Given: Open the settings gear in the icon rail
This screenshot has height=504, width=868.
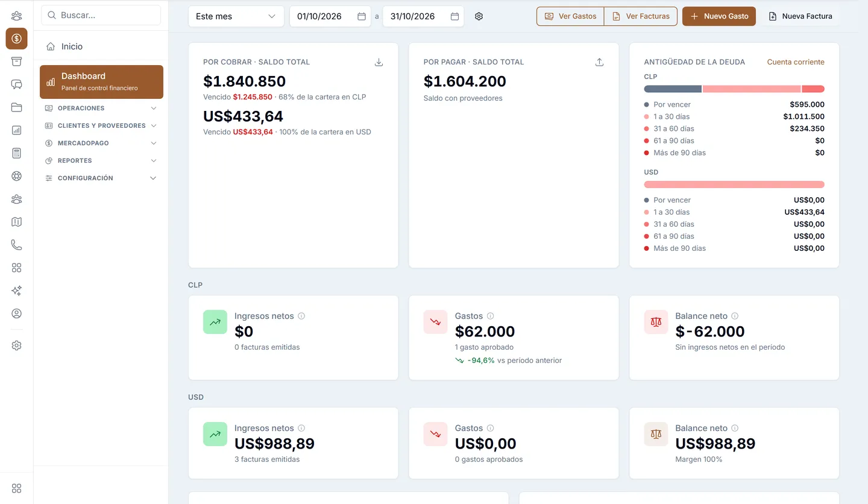Looking at the screenshot, I should point(16,345).
